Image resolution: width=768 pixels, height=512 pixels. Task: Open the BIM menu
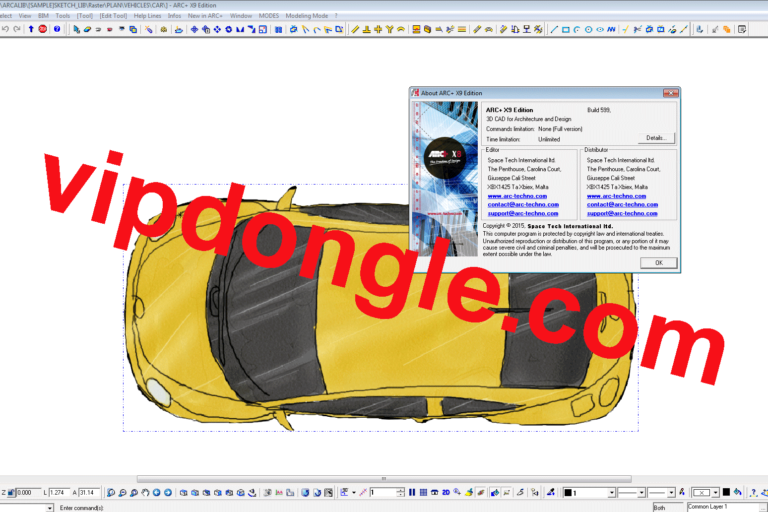click(43, 16)
